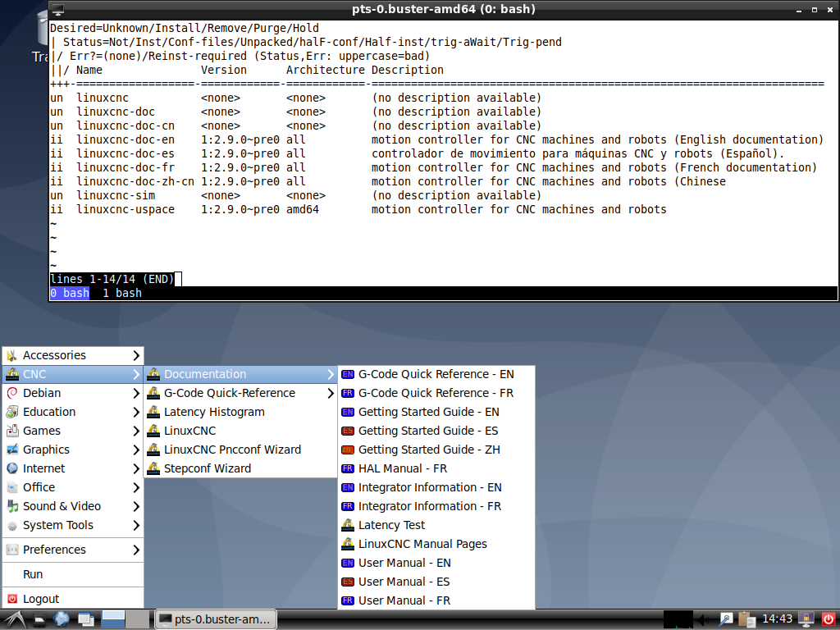840x630 pixels.
Task: Expand the Internet submenu arrow
Action: click(x=136, y=468)
